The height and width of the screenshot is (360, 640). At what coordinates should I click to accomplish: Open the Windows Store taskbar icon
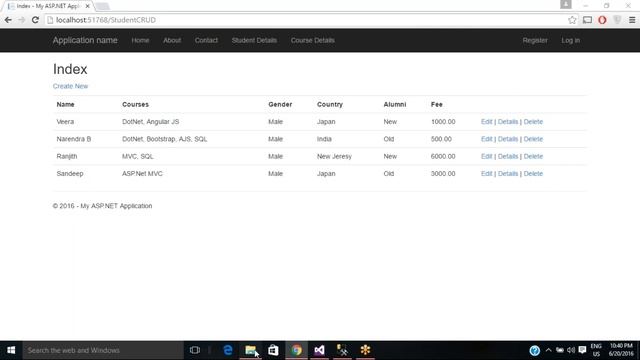tap(273, 350)
